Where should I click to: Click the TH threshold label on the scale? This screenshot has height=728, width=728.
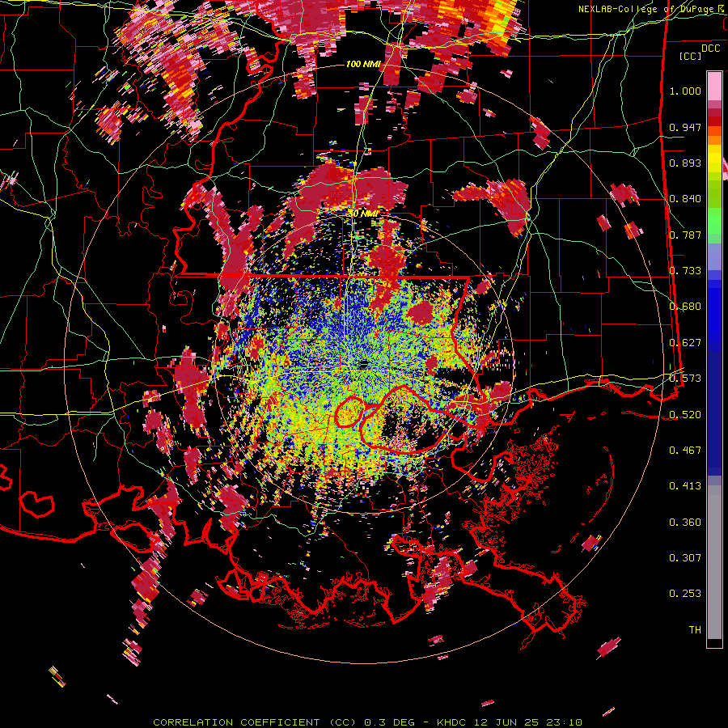click(695, 630)
